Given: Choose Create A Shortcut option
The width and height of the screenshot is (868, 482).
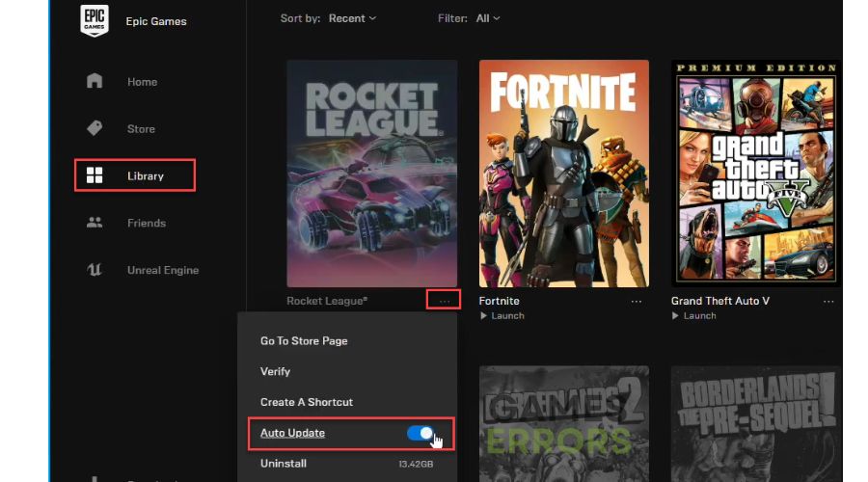Looking at the screenshot, I should click(306, 402).
